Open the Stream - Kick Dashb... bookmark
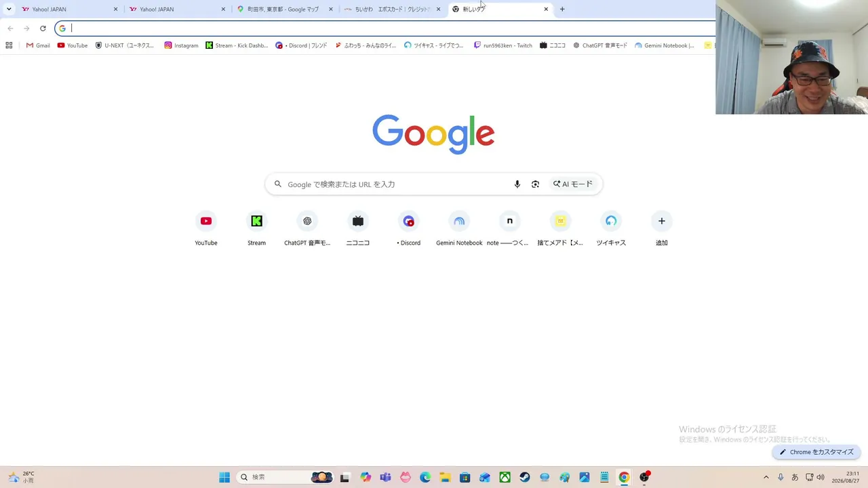The height and width of the screenshot is (488, 868). [x=237, y=45]
